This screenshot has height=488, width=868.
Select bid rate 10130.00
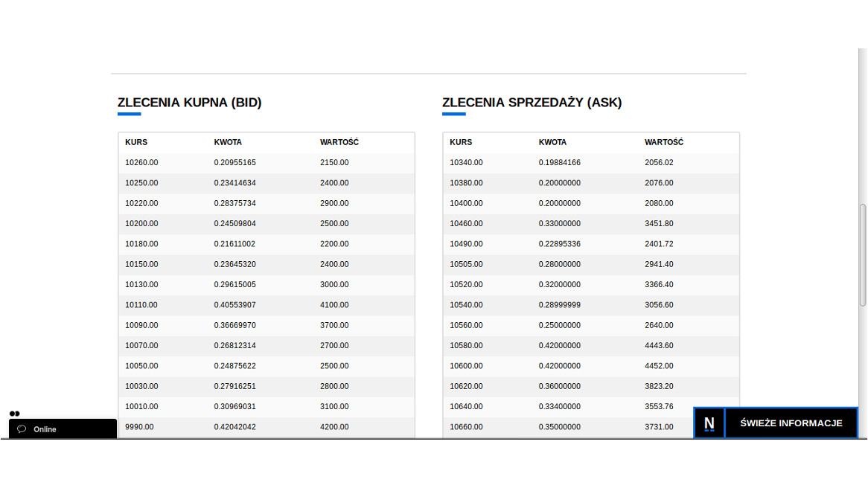(141, 284)
